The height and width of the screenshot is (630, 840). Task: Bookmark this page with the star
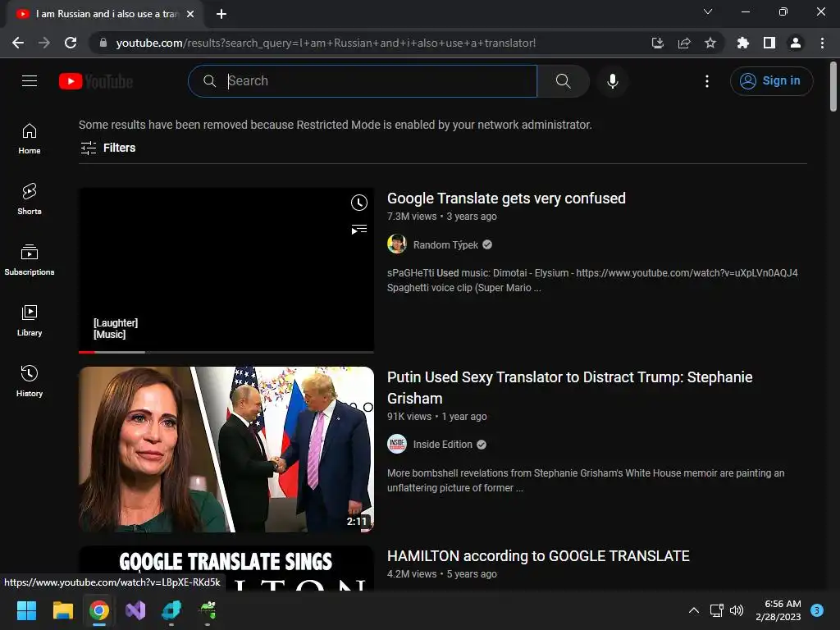click(x=710, y=43)
